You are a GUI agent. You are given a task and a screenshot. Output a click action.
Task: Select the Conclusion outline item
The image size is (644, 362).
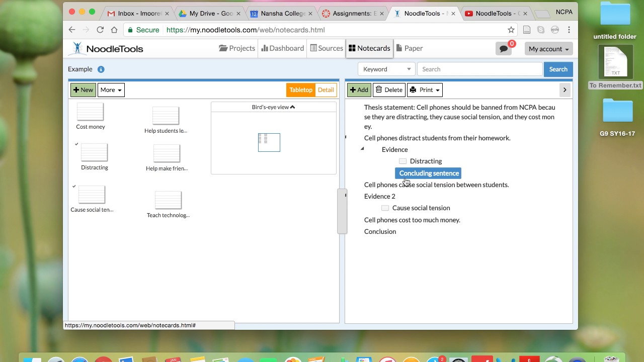[380, 232]
